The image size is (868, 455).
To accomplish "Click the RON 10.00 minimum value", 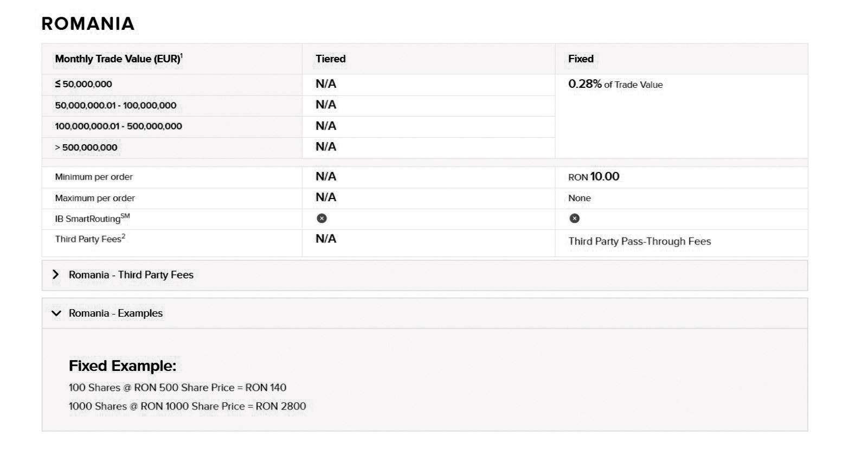I will click(594, 177).
